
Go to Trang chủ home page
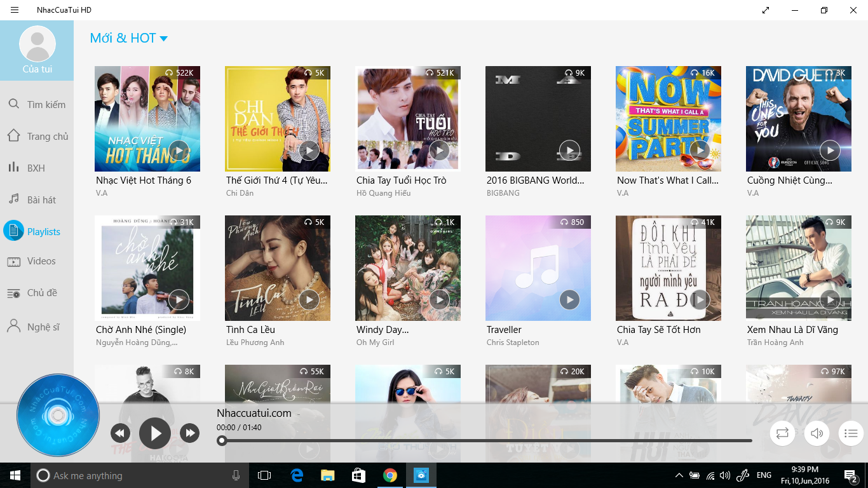tap(37, 136)
